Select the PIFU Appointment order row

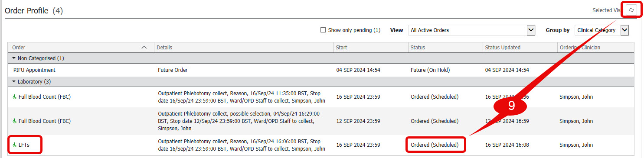click(320, 70)
